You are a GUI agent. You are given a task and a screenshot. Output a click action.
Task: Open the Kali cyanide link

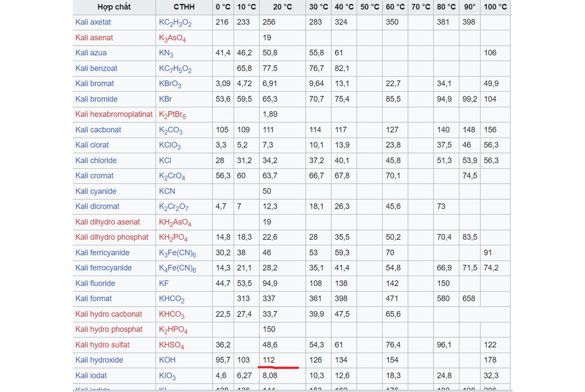click(96, 192)
